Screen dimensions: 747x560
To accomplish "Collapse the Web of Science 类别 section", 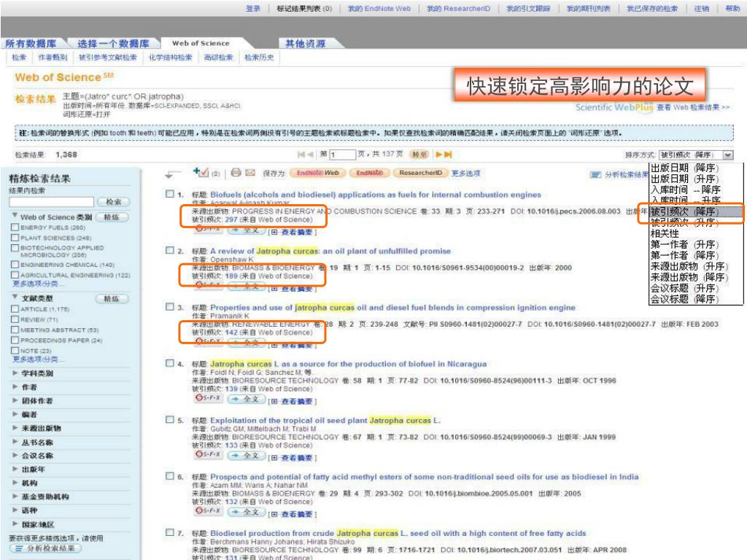I will pos(15,216).
